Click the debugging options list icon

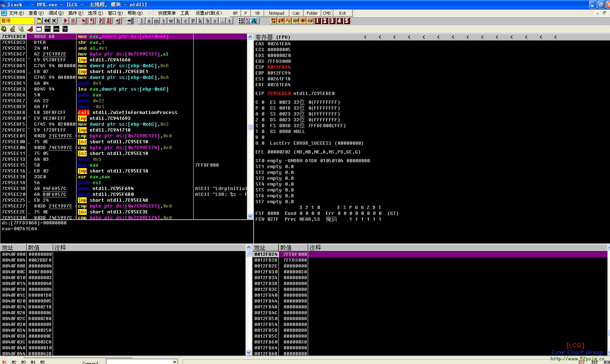click(242, 21)
